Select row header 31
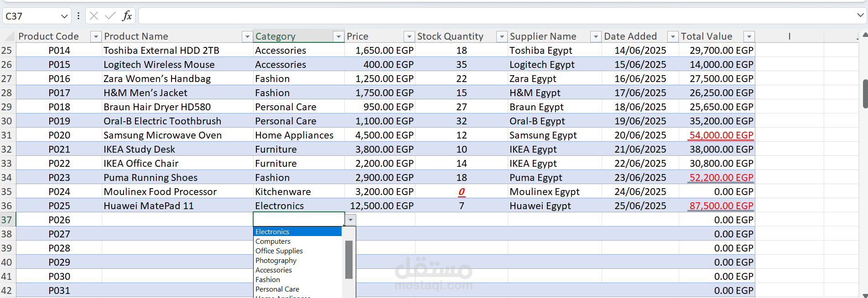This screenshot has height=298, width=868. pyautogui.click(x=7, y=135)
